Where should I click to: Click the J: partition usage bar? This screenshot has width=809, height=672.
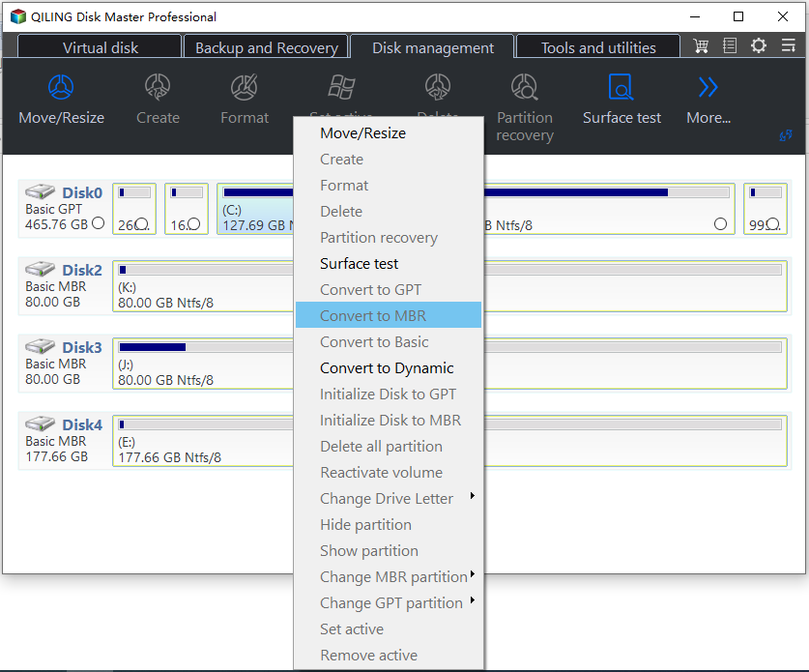[x=206, y=347]
